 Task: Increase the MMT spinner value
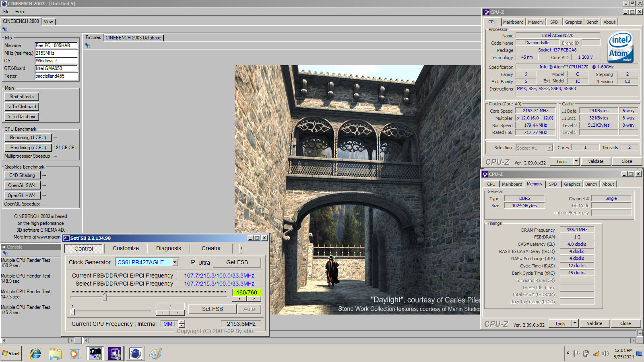click(x=182, y=322)
